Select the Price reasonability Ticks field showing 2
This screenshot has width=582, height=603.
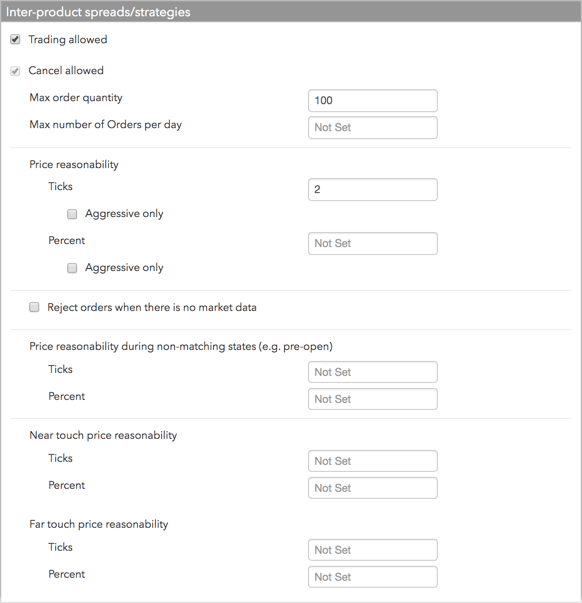[373, 190]
